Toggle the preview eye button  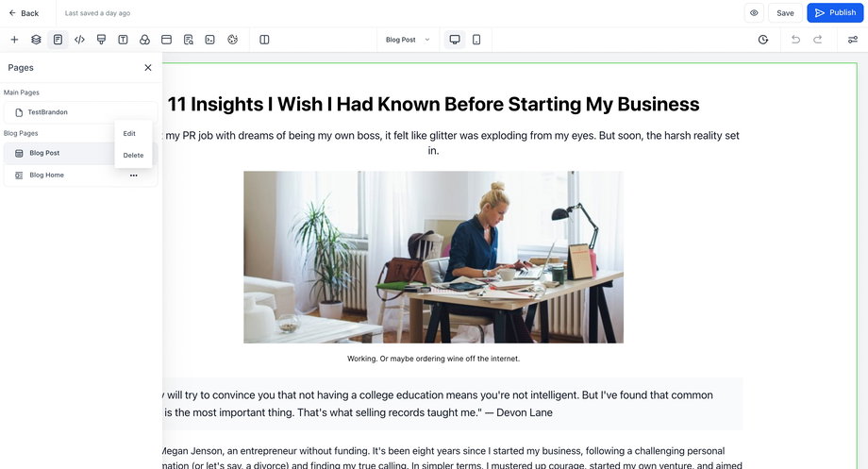pyautogui.click(x=754, y=13)
